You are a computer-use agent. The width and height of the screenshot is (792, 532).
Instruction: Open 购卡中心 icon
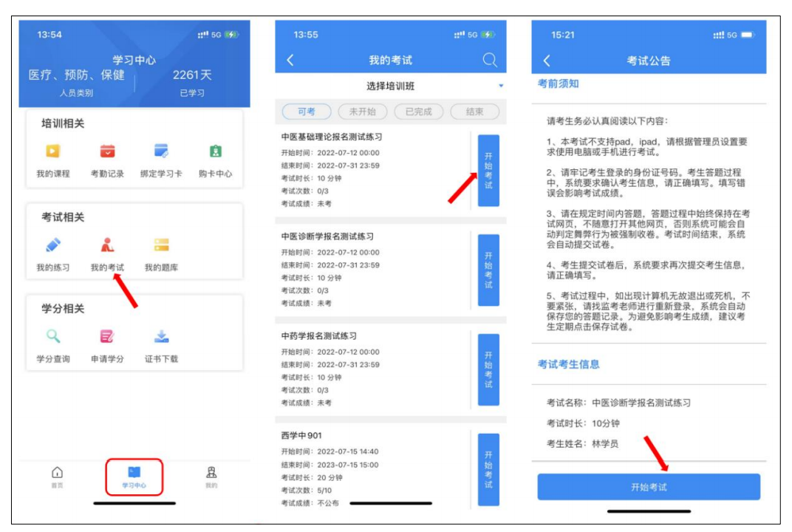pyautogui.click(x=215, y=151)
